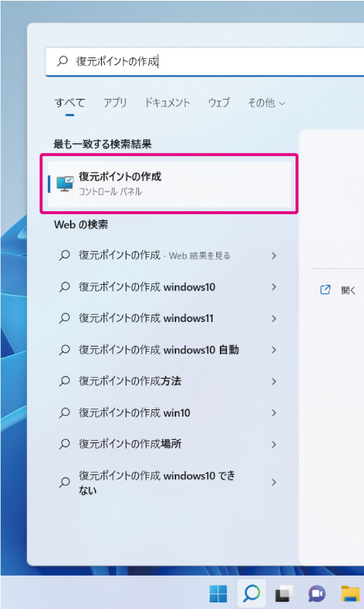Click the Search magnifier icon in taskbar
This screenshot has width=364, height=609.
pos(251,594)
